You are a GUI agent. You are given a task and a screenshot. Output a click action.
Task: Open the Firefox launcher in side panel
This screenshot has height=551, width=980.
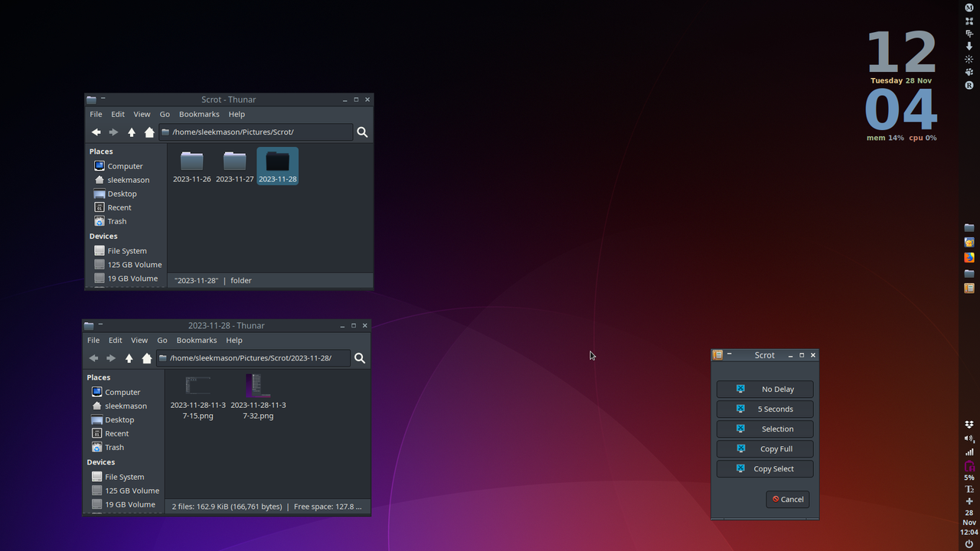969,258
